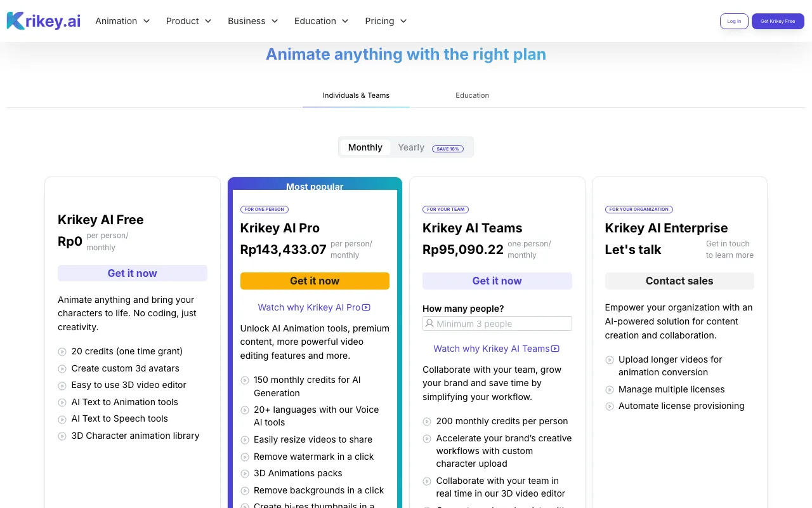Switch to the Individuals & Teams tab
This screenshot has width=812, height=508.
point(356,95)
